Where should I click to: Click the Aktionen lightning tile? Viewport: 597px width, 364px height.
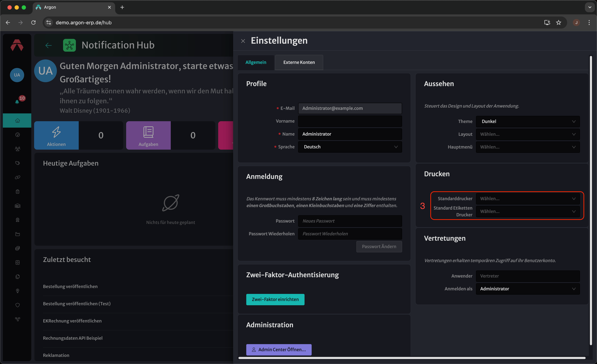tap(56, 135)
